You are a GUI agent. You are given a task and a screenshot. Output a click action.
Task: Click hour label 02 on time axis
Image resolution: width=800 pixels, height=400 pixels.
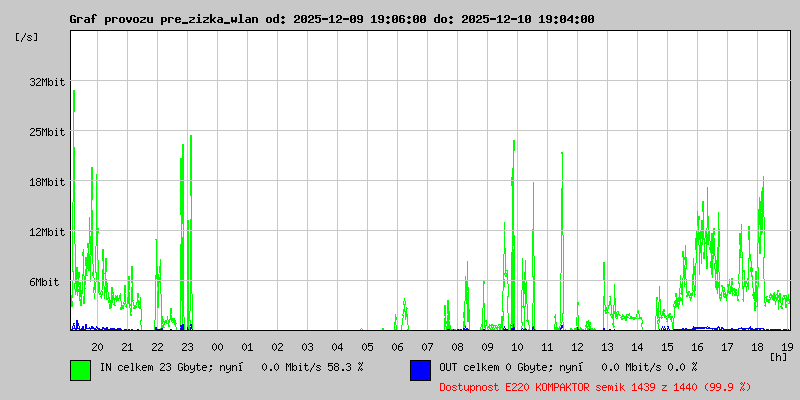(278, 347)
